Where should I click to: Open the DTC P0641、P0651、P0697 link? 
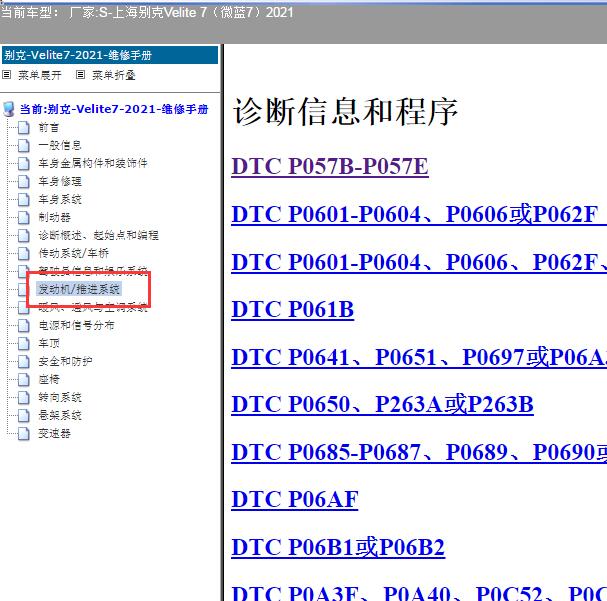pos(419,357)
